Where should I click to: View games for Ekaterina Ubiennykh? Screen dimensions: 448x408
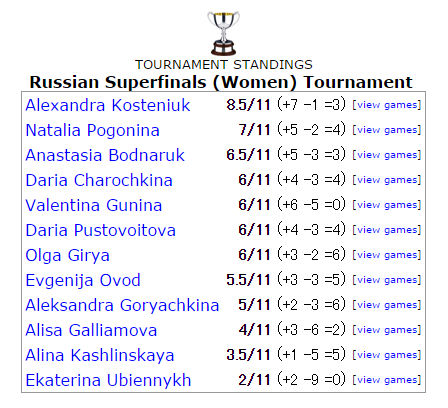tap(387, 380)
